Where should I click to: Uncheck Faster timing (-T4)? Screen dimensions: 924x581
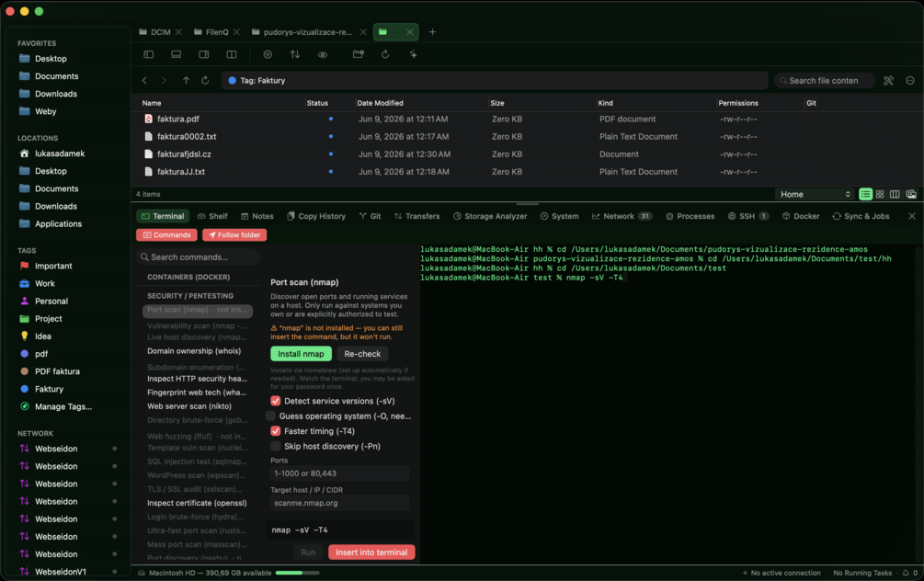coord(275,431)
